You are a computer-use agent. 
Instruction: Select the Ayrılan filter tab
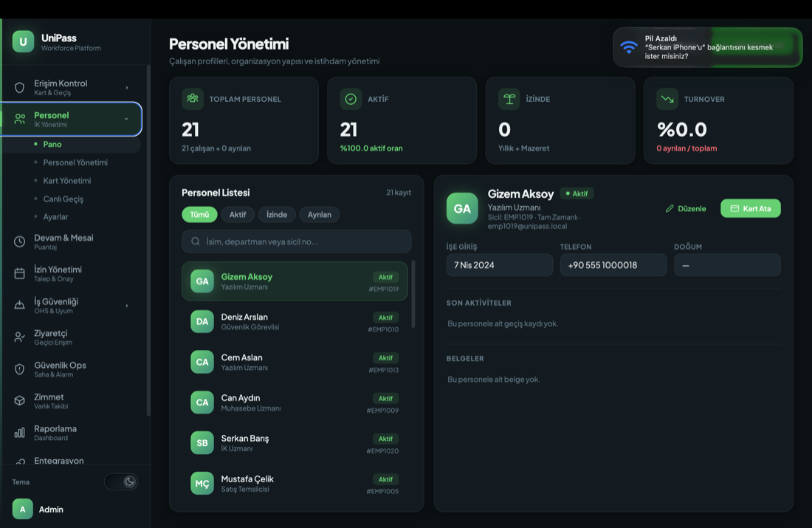pyautogui.click(x=320, y=214)
